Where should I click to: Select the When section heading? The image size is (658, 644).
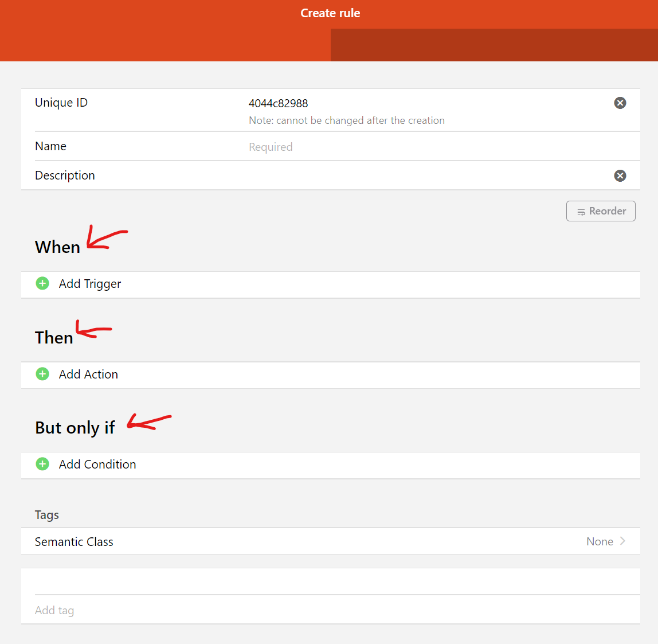click(57, 247)
